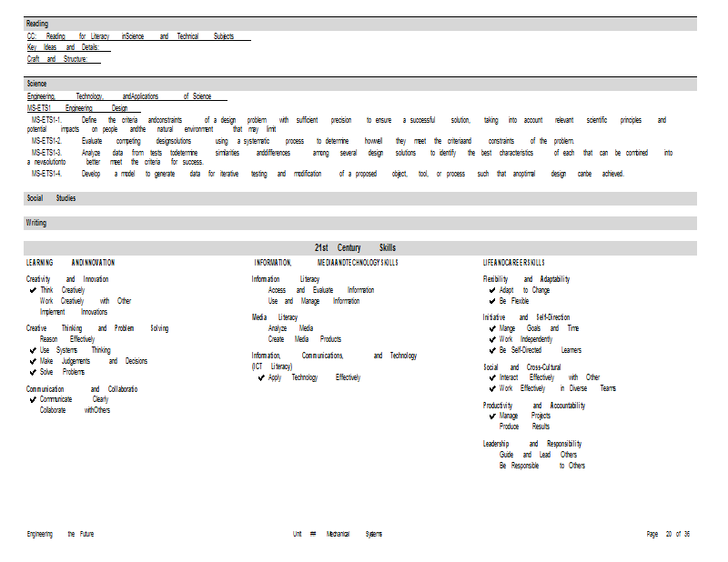This screenshot has width=728, height=562.
Task: Click 'INFORMATION, MEDIA AND TECHNOLOGY SKILLS' column heading
Action: (326, 263)
